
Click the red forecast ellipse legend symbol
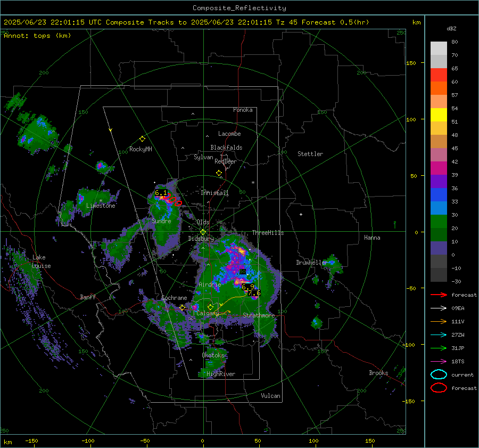[x=439, y=388]
